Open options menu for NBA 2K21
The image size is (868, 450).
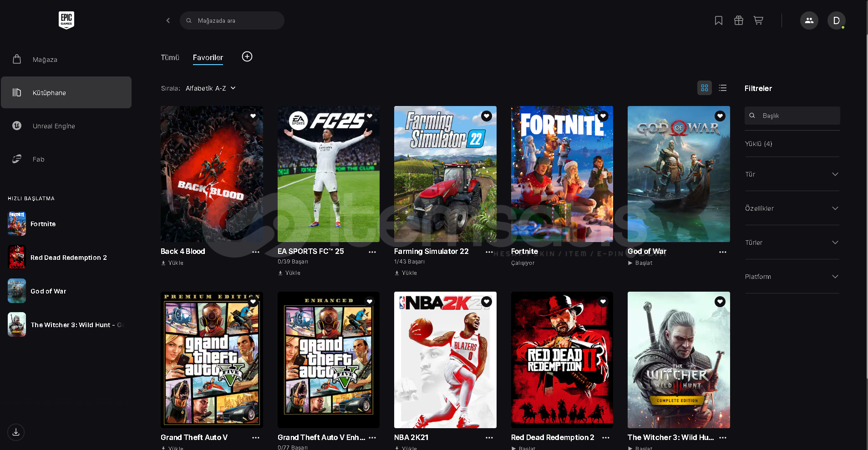(x=489, y=438)
